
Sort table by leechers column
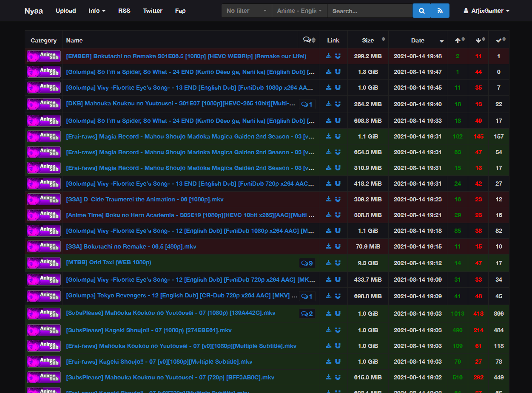pos(478,40)
